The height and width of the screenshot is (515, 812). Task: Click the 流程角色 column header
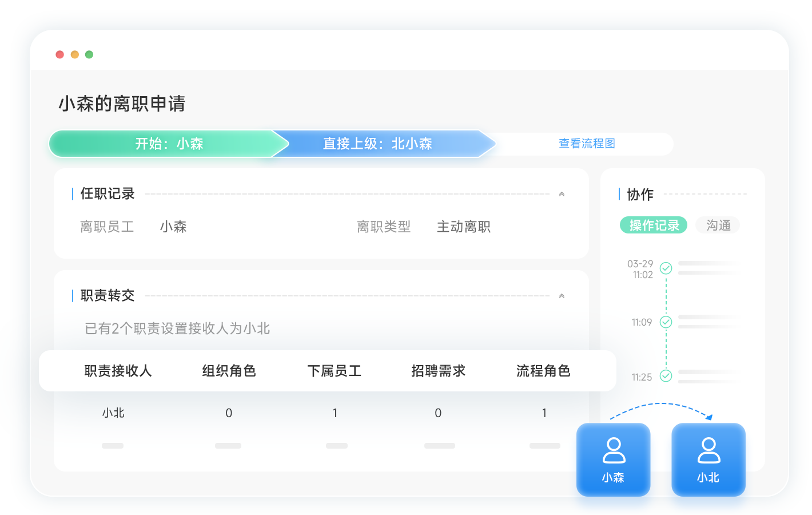tap(543, 371)
